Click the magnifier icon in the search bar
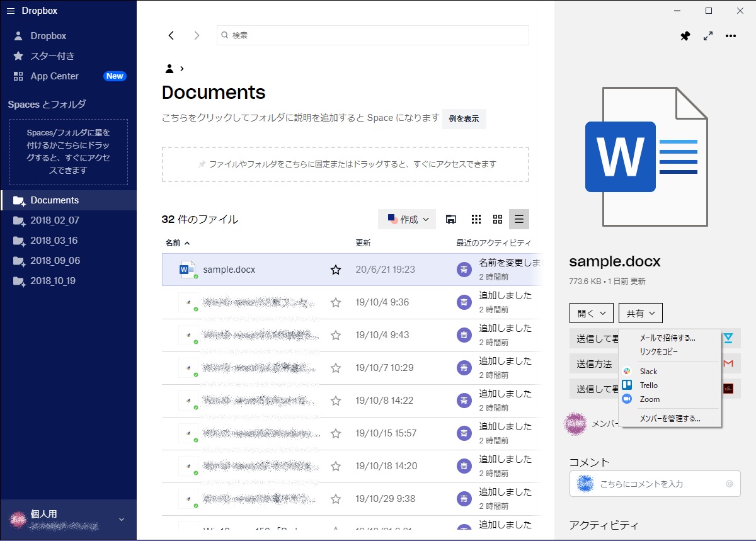The image size is (756, 541). click(x=225, y=35)
